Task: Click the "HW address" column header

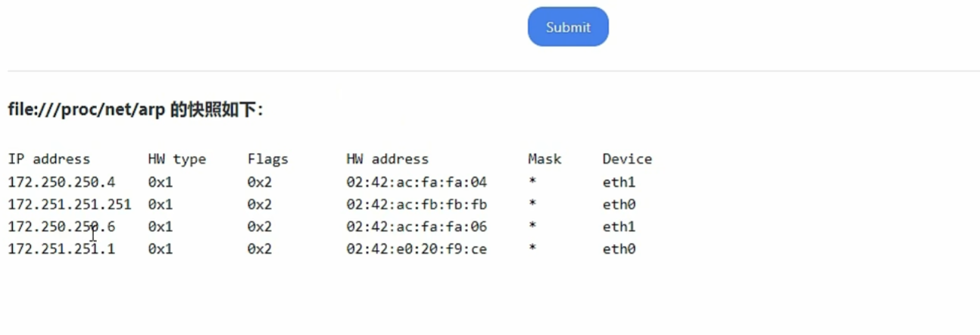Action: point(387,159)
